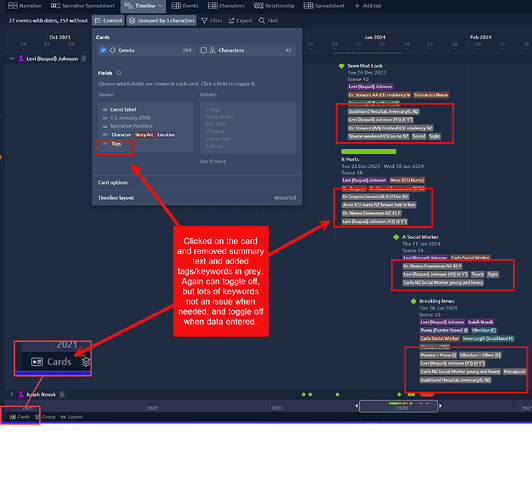Toggle the Content panel button
This screenshot has height=500, width=532.
point(108,21)
